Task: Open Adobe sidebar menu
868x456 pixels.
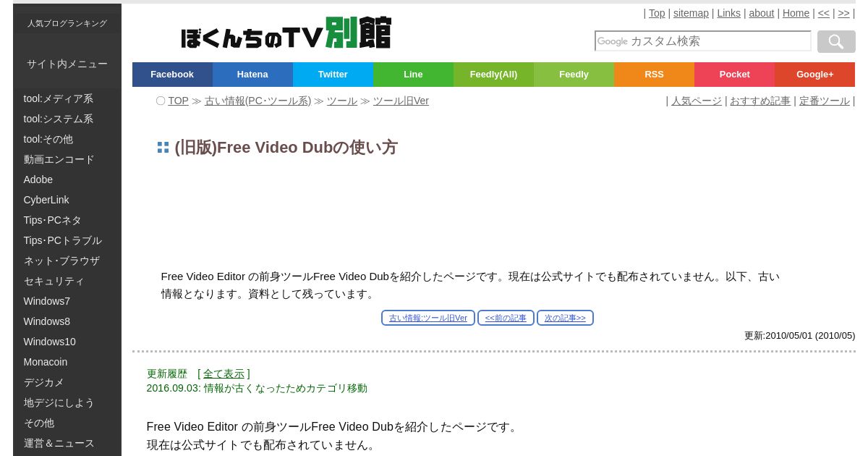Action: (67, 180)
